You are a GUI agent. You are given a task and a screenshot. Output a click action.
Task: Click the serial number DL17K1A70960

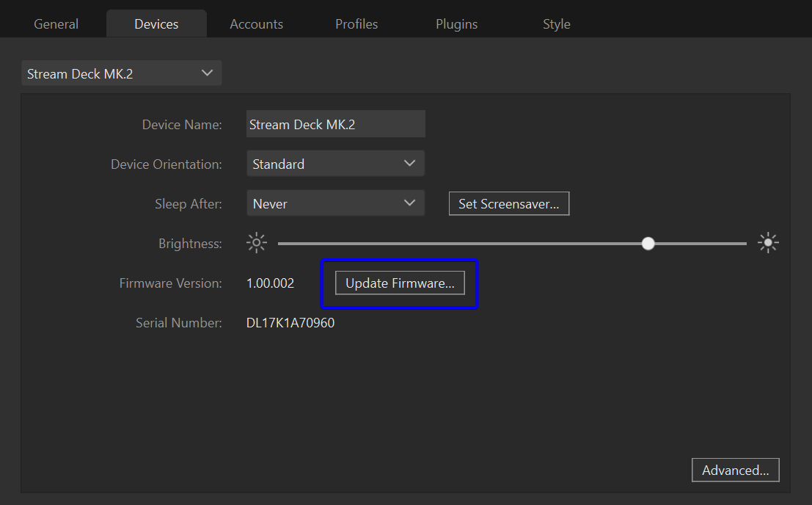coord(290,323)
